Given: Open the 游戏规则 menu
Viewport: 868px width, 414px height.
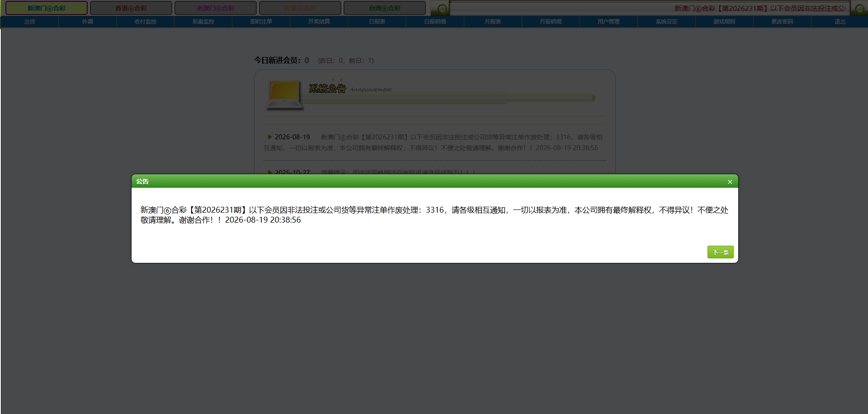Looking at the screenshot, I should [724, 22].
